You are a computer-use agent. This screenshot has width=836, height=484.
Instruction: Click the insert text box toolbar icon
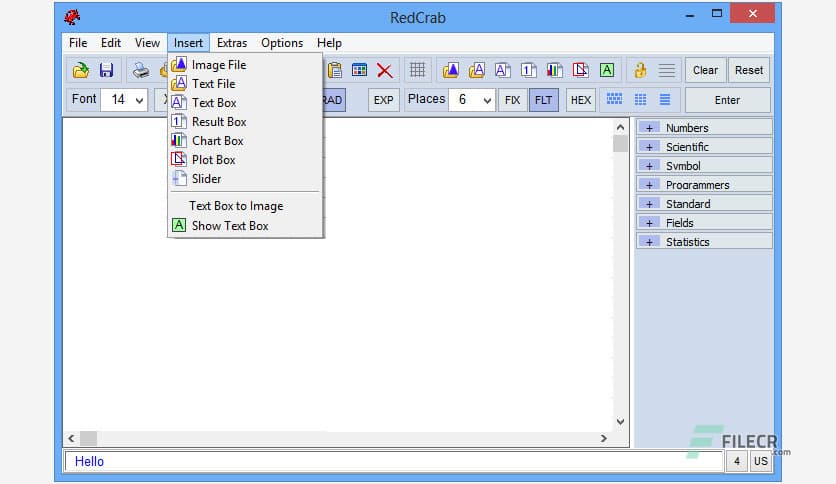tap(502, 70)
